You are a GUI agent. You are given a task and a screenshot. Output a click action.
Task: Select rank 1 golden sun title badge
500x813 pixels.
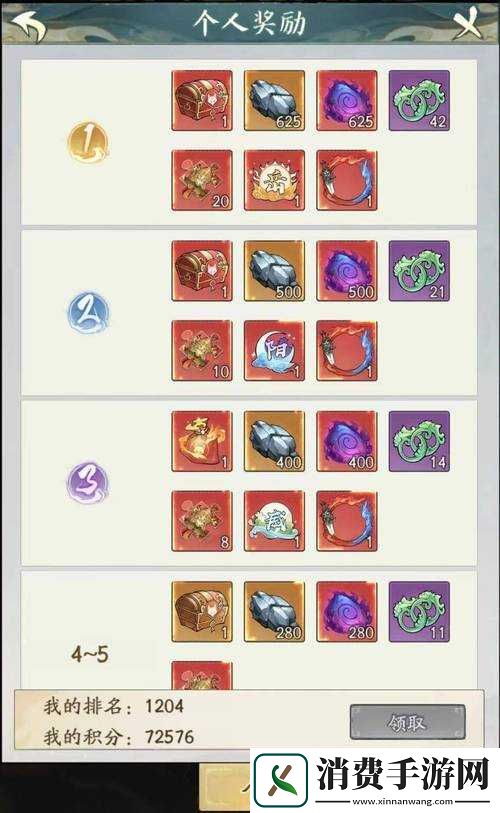click(x=274, y=180)
